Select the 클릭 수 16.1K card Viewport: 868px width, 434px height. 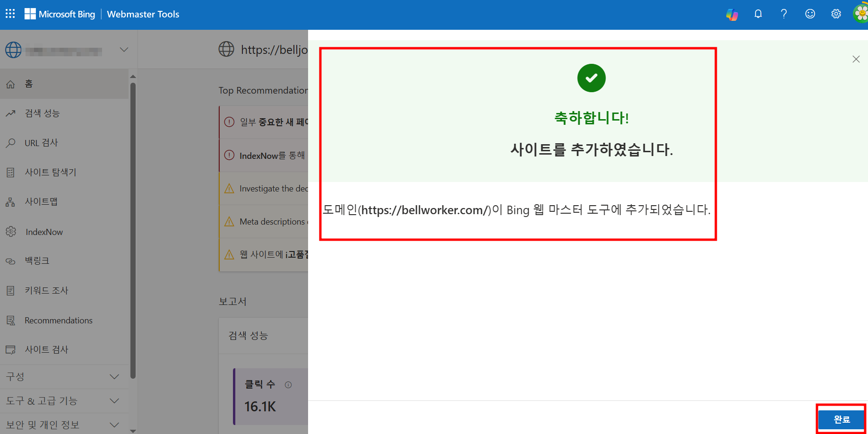coord(271,397)
